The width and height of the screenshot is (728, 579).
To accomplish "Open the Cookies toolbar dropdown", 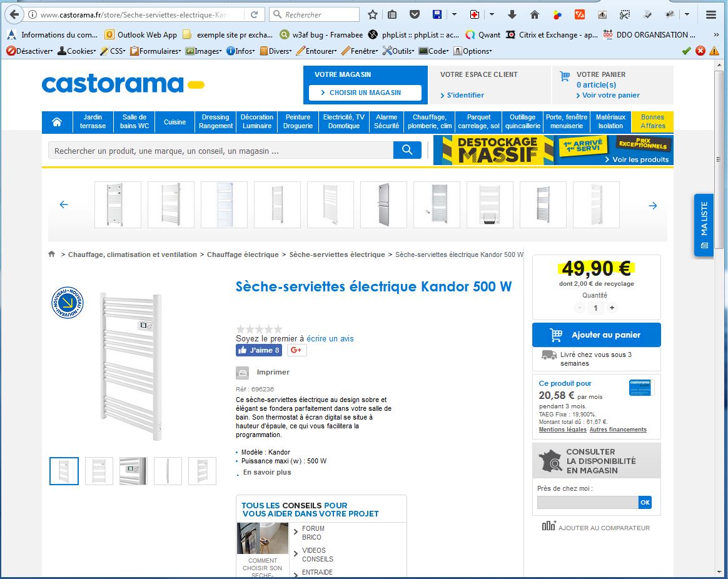I will click(76, 51).
